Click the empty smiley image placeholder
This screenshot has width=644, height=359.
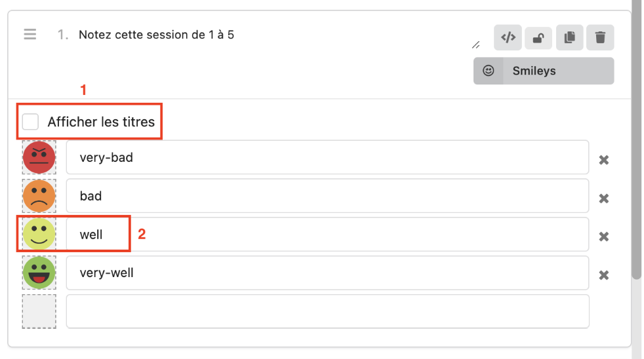[39, 311]
